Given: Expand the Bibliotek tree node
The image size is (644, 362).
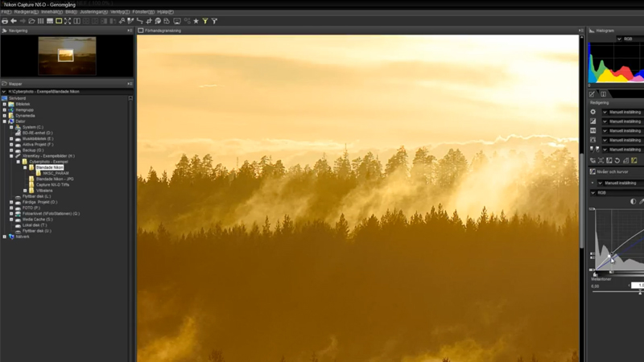Looking at the screenshot, I should click(x=5, y=105).
